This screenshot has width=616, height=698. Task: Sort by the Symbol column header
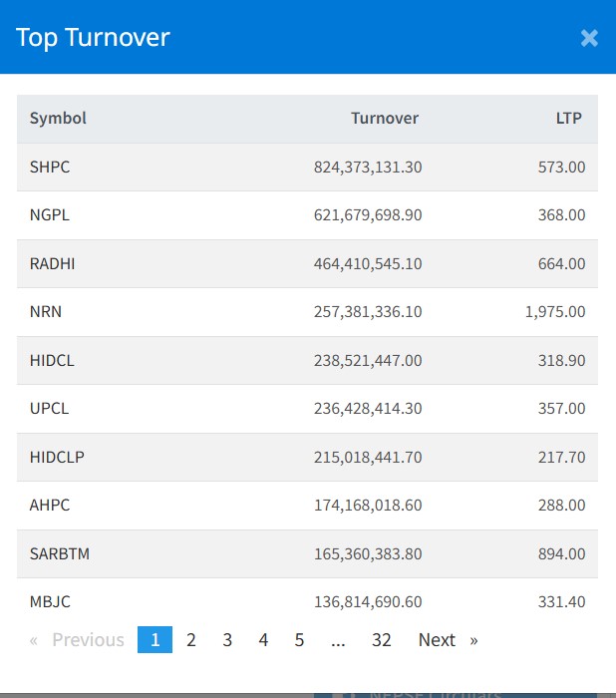pos(58,118)
